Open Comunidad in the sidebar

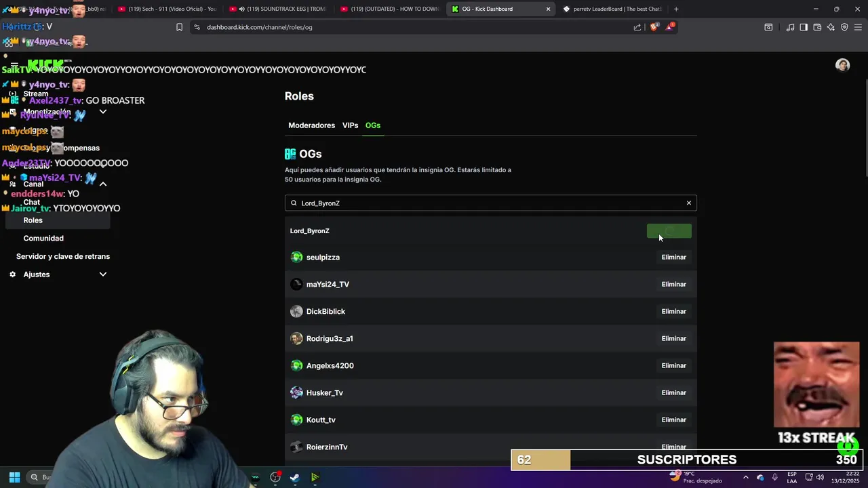pos(43,239)
